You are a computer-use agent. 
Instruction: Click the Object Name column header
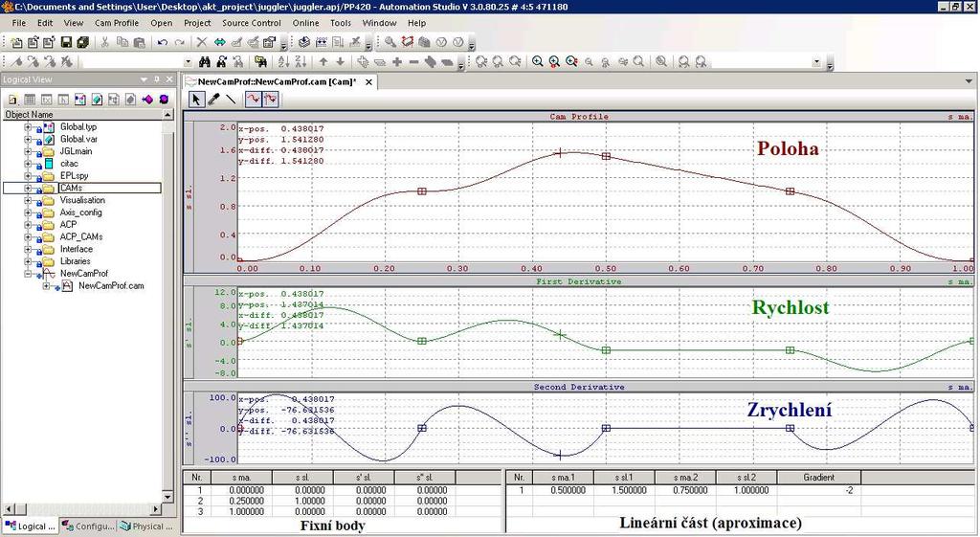[82, 115]
